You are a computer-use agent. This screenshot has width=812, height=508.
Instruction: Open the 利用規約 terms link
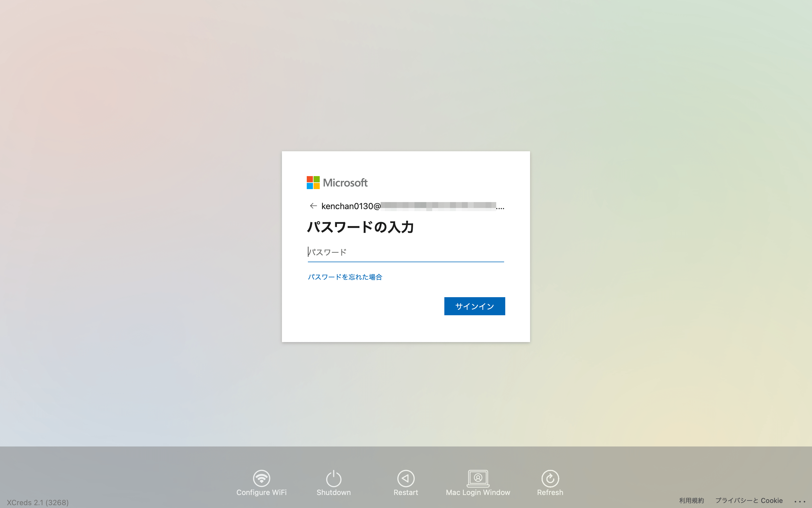(x=691, y=500)
